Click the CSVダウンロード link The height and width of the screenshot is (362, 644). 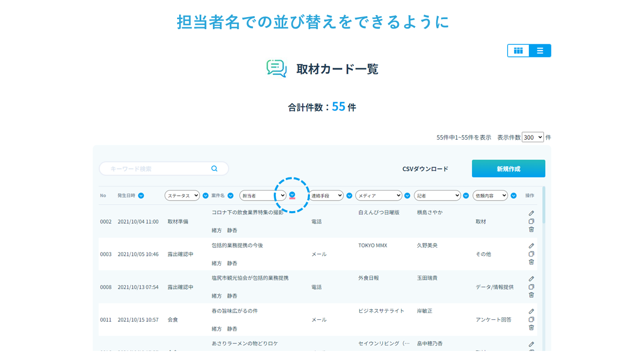[425, 169]
